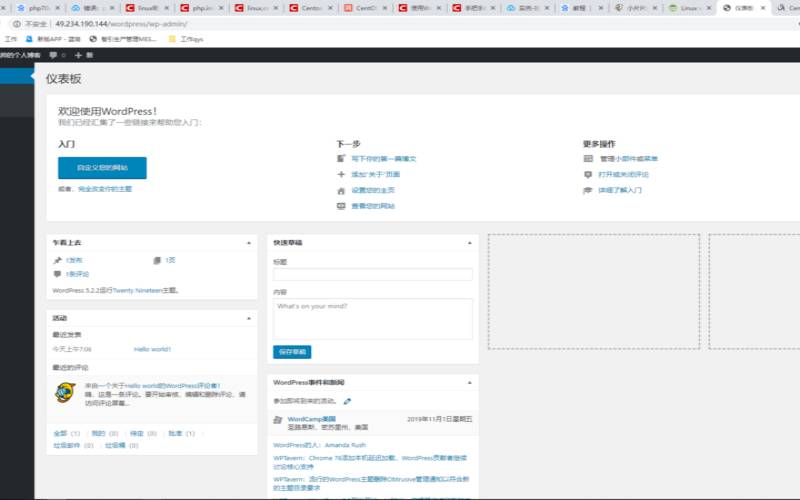Collapse the quick draft widget
This screenshot has height=500, width=800.
(x=470, y=243)
